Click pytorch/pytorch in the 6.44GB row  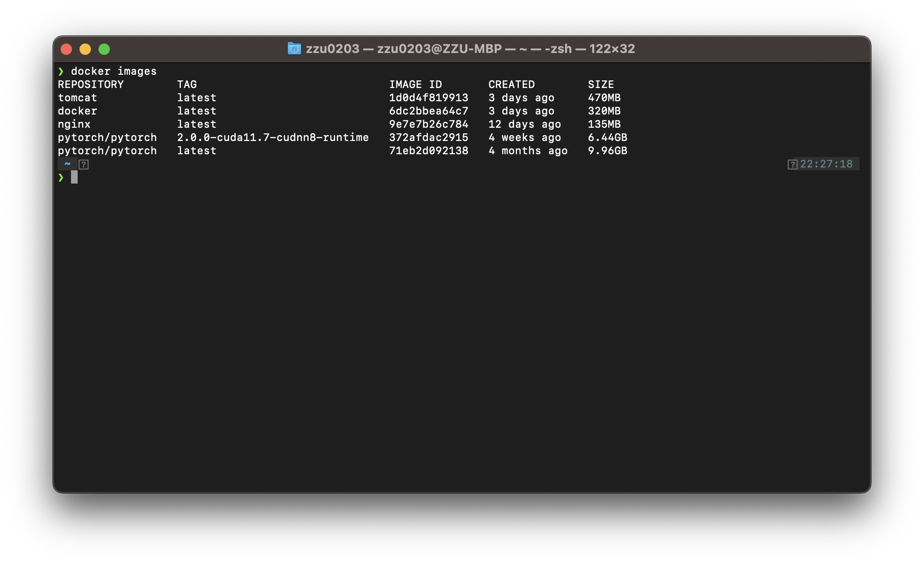click(107, 138)
